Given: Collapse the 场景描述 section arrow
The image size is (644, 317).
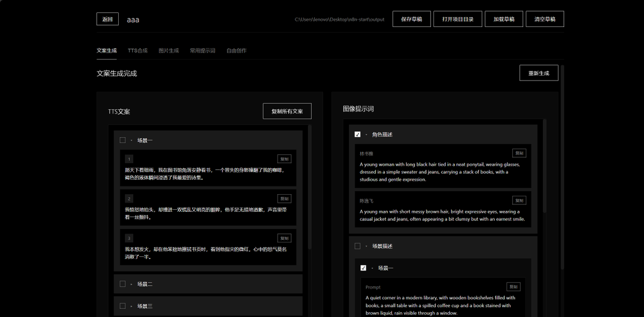Looking at the screenshot, I should click(366, 246).
